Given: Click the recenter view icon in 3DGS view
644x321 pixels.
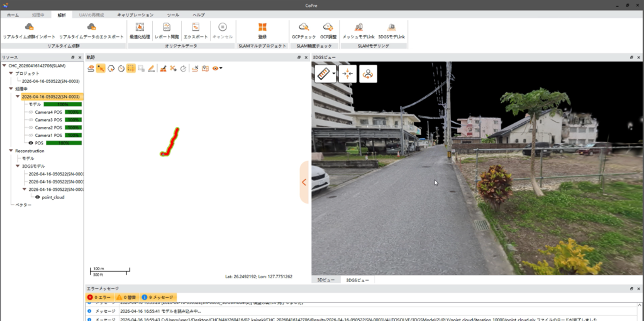Looking at the screenshot, I should (x=347, y=74).
